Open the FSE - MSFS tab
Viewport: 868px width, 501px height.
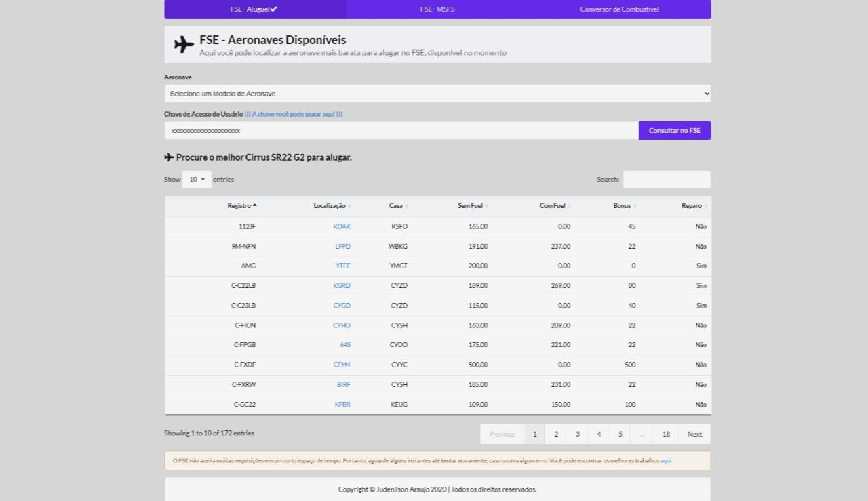click(437, 9)
